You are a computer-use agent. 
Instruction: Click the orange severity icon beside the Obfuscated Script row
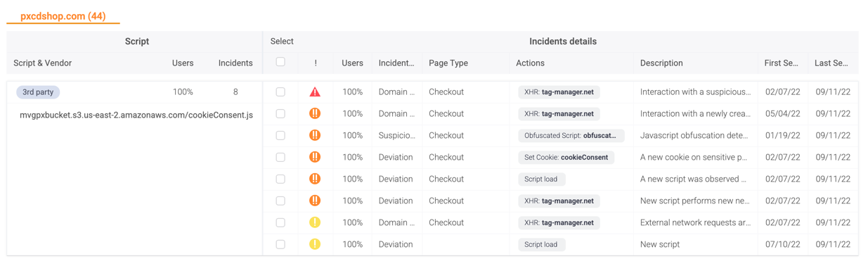(x=315, y=135)
